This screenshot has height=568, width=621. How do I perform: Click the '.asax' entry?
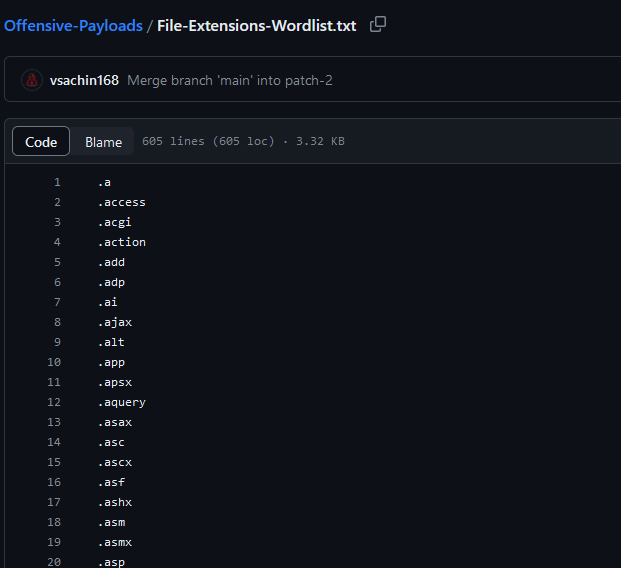tap(115, 422)
